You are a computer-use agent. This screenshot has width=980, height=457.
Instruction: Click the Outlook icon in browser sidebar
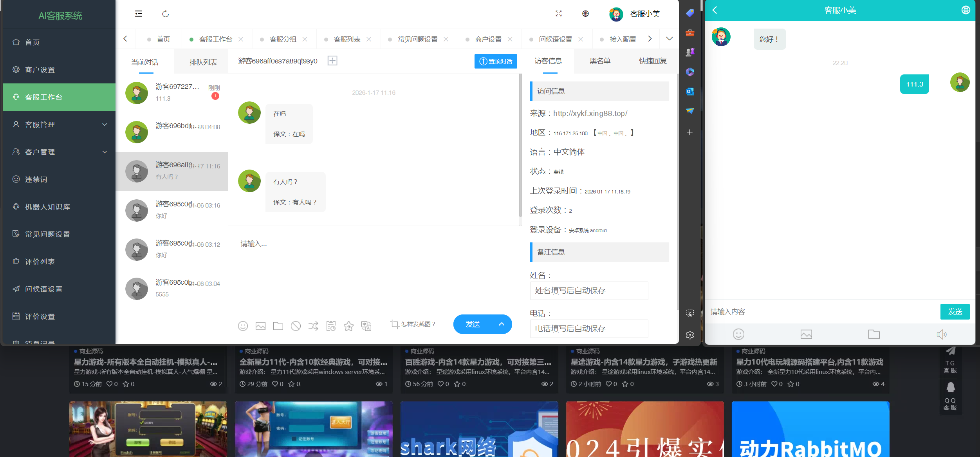point(690,91)
